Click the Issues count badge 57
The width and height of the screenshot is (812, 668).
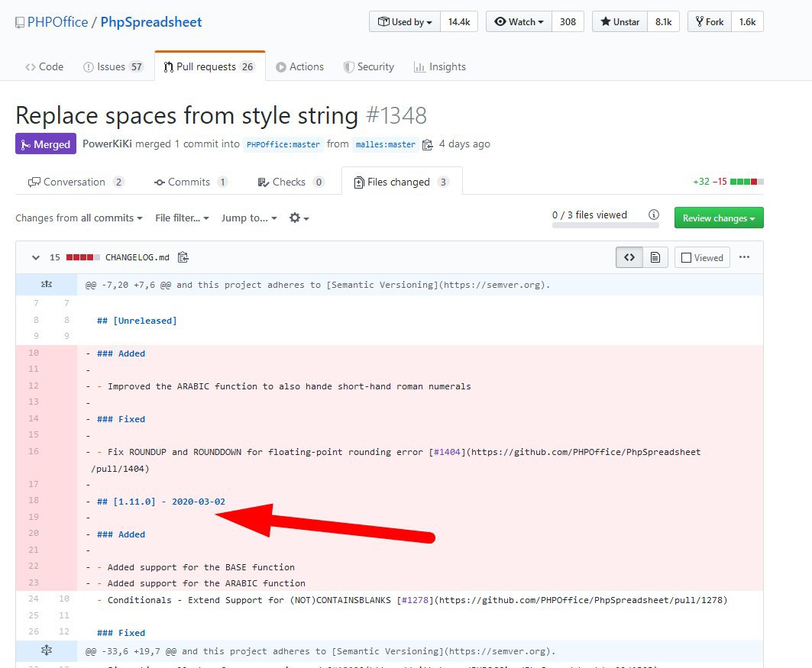pyautogui.click(x=136, y=66)
